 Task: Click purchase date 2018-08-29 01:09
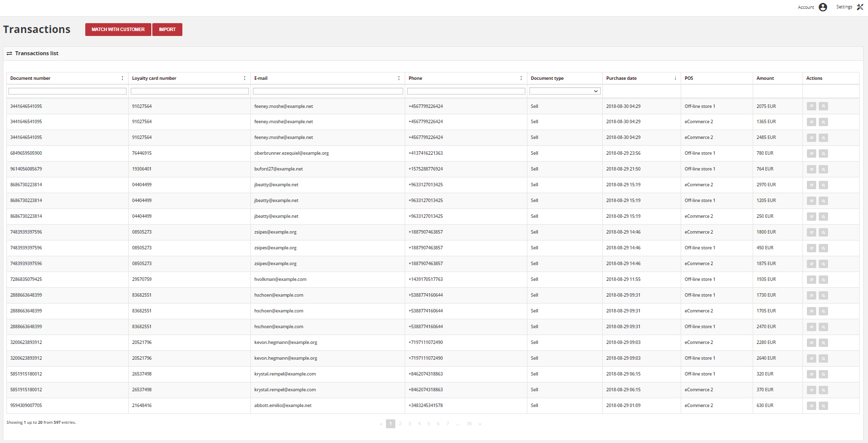pos(624,406)
